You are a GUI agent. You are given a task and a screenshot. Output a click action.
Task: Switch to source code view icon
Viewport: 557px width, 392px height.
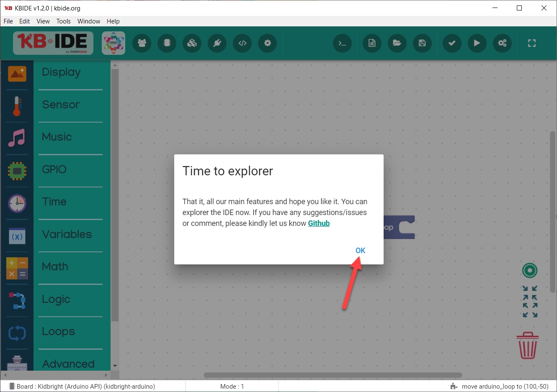click(242, 43)
